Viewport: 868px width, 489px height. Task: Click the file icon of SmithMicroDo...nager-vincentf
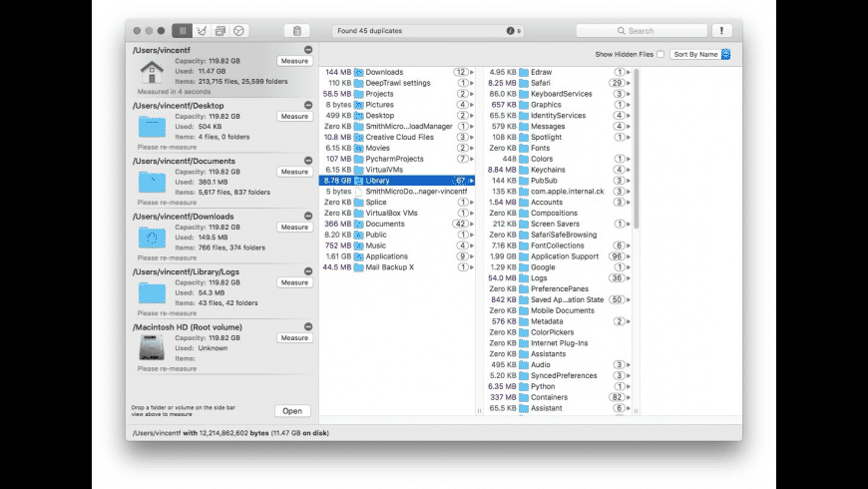click(x=359, y=191)
